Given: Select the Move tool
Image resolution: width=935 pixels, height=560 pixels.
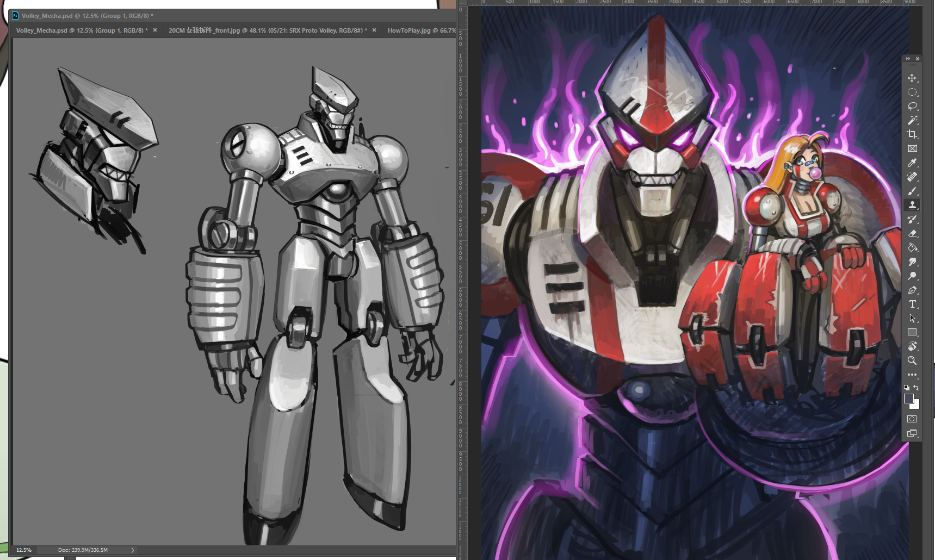Looking at the screenshot, I should 912,78.
